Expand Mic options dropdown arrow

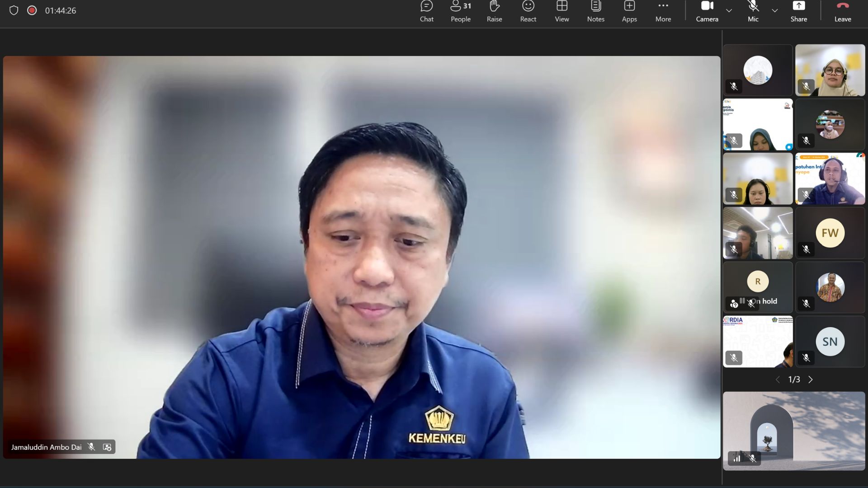tap(774, 10)
